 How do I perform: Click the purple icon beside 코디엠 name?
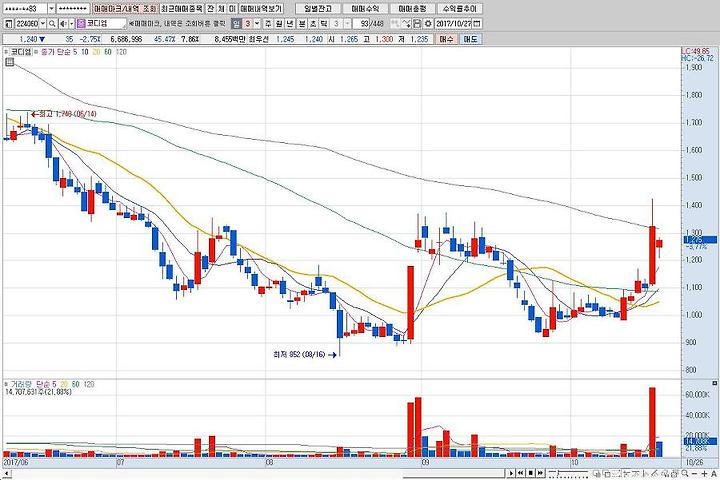coord(81,23)
